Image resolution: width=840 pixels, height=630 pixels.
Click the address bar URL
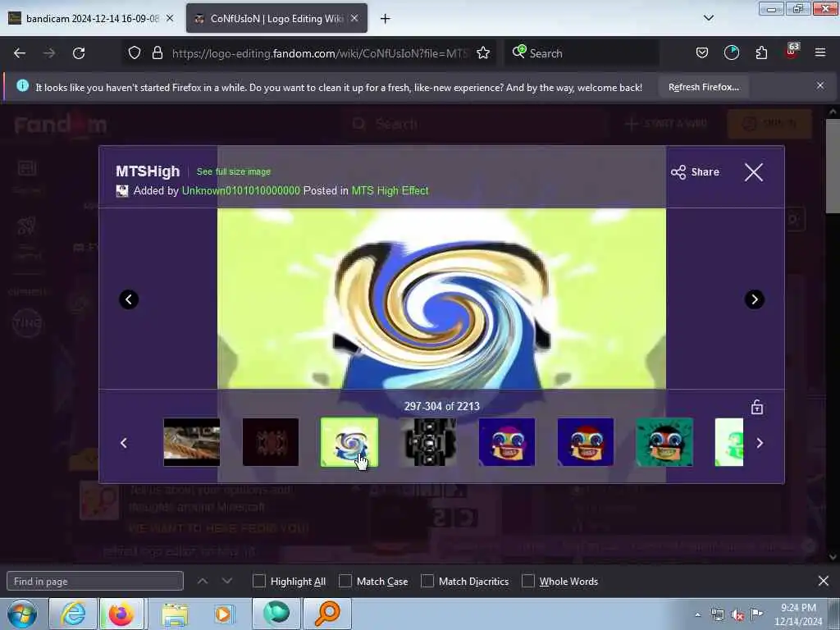click(320, 53)
